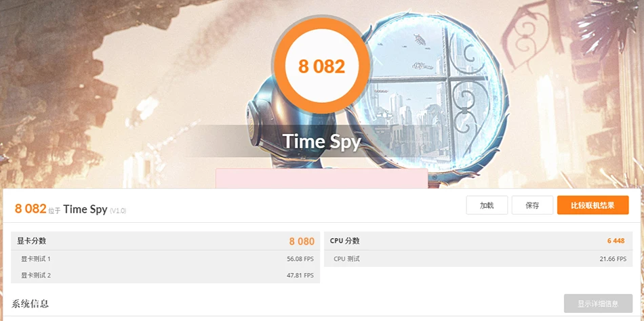The image size is (644, 321).
Task: Open 比较联机结果 online comparison
Action: pos(592,205)
